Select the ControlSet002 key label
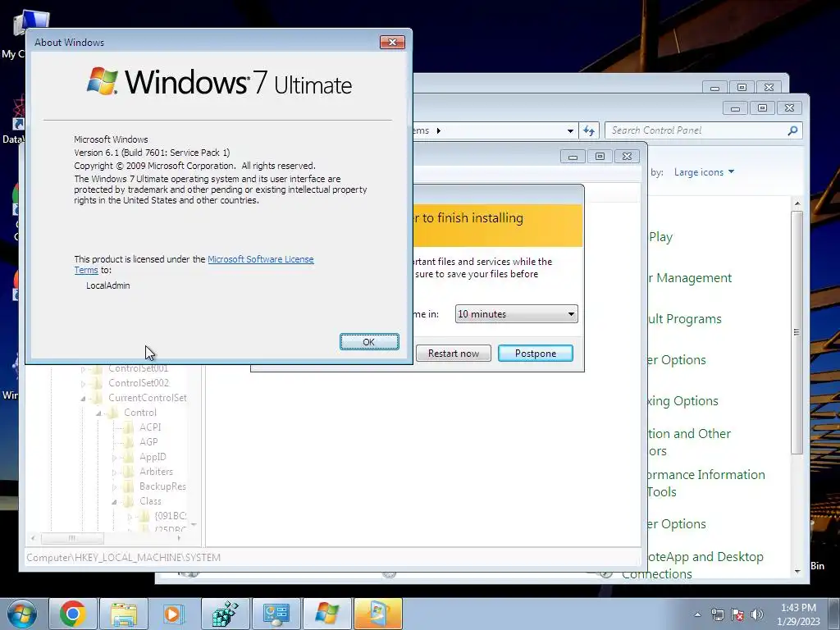This screenshot has width=840, height=630. (138, 383)
